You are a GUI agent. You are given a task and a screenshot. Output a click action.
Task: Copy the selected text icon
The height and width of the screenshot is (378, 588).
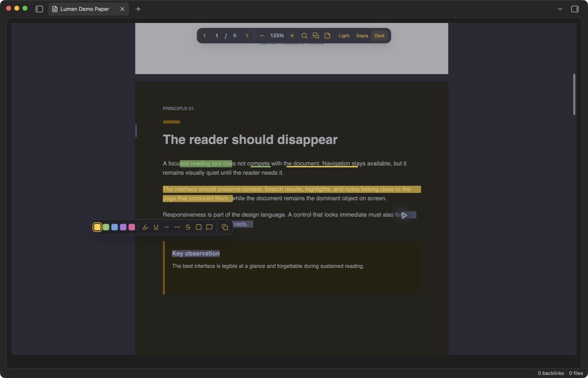(225, 227)
